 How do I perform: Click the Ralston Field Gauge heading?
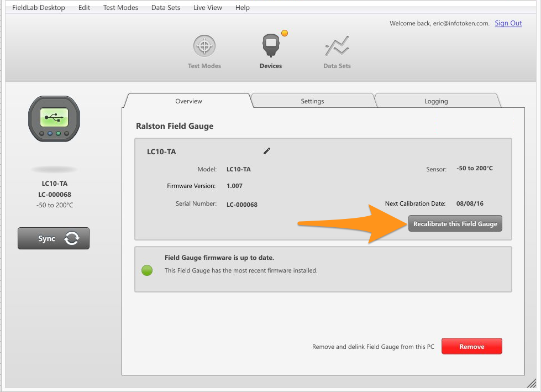pyautogui.click(x=175, y=126)
